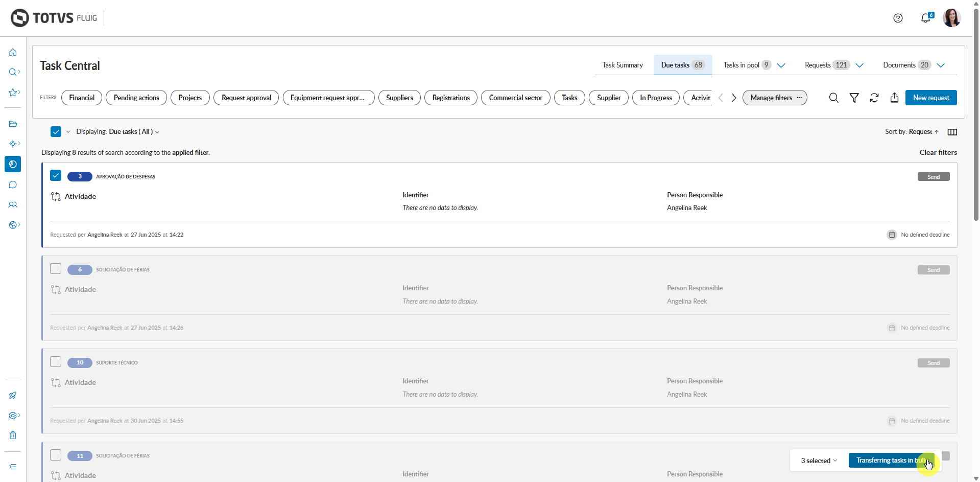This screenshot has width=980, height=482.
Task: Click Send on request 3 card
Action: point(934,177)
